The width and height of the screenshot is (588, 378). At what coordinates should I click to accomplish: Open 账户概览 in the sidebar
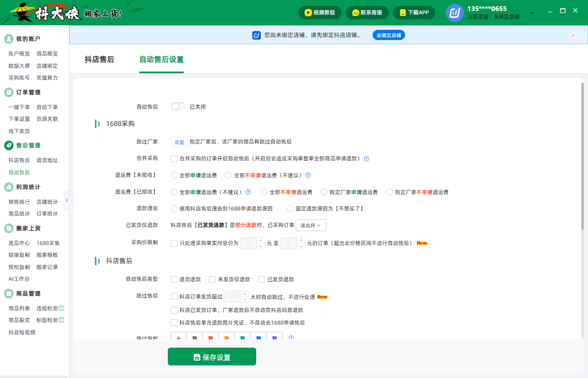click(x=19, y=53)
